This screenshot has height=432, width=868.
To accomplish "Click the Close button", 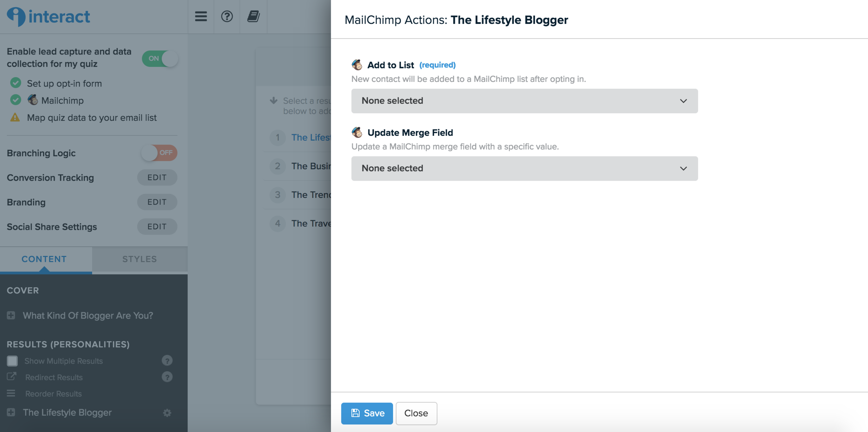I will (416, 413).
